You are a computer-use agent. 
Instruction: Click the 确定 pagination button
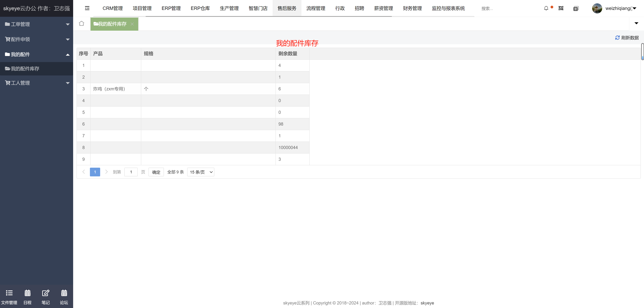tap(156, 172)
